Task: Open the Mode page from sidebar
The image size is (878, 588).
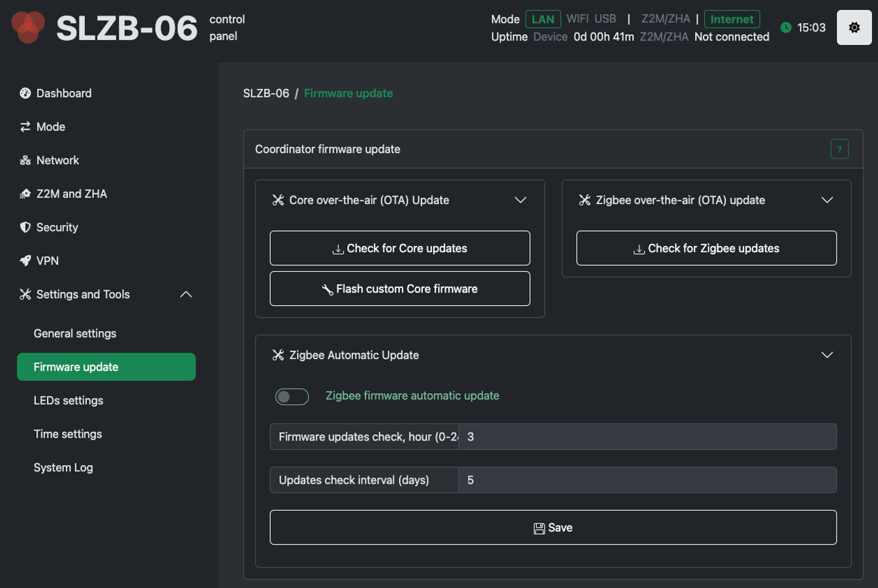Action: pos(50,127)
